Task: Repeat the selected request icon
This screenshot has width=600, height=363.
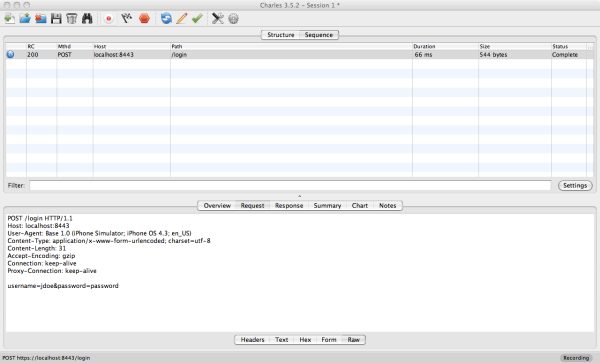Action: tap(166, 18)
